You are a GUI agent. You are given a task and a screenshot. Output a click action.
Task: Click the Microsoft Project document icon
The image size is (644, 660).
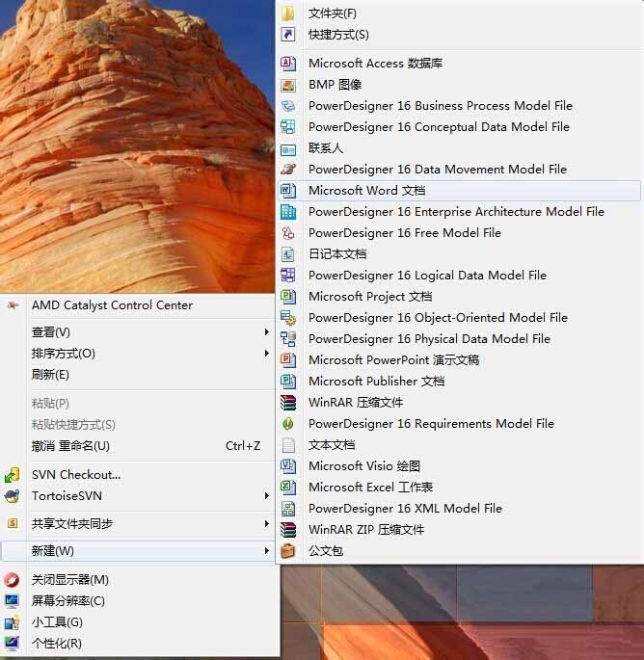coord(288,297)
